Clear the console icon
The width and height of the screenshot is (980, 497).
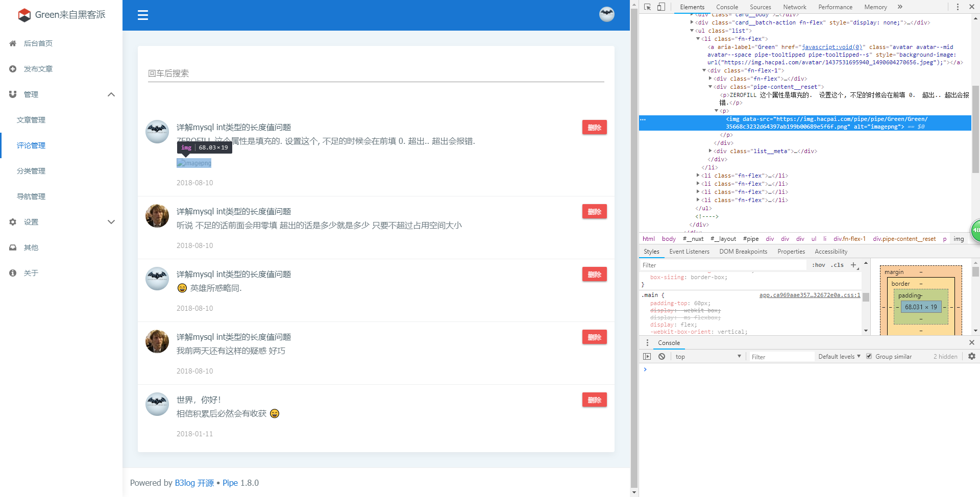[661, 357]
